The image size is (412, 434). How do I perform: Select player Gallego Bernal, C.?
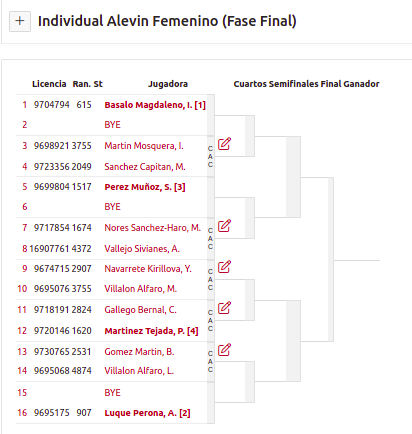pos(140,310)
